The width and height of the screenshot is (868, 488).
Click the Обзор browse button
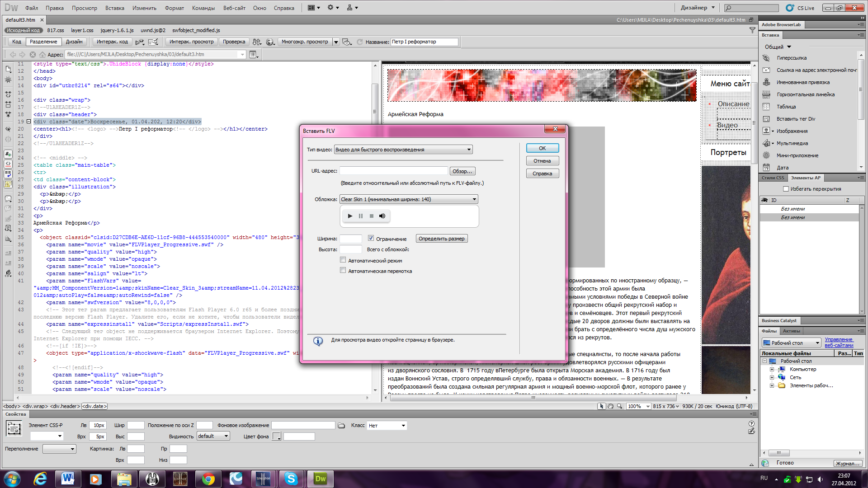[462, 171]
